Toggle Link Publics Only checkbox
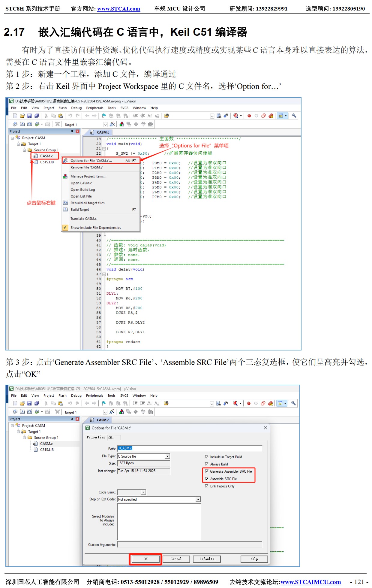Screen dimensions: 372x588 tap(206, 486)
